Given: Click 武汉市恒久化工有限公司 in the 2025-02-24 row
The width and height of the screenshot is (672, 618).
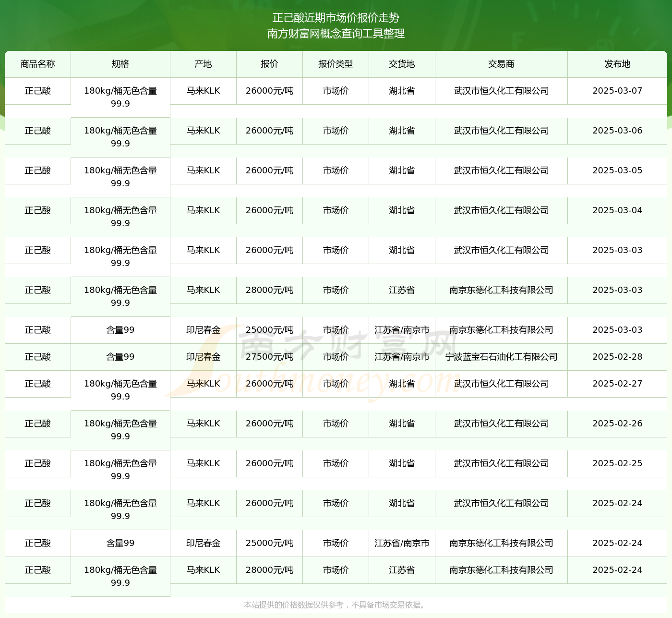Looking at the screenshot, I should pyautogui.click(x=502, y=503).
